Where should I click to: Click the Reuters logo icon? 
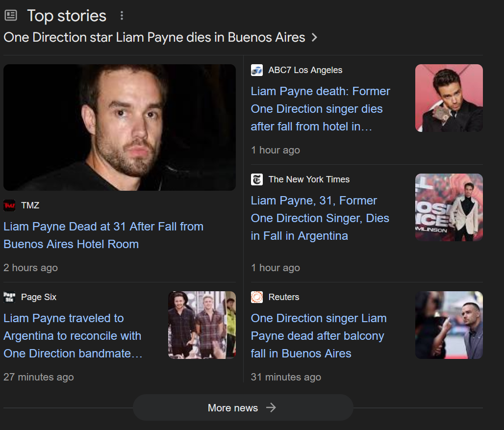tap(257, 297)
